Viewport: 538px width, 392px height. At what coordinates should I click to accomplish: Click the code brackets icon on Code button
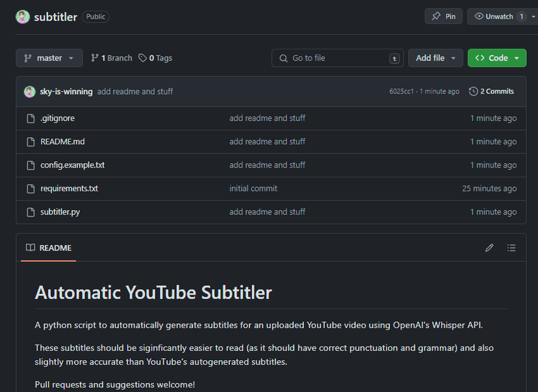click(480, 58)
